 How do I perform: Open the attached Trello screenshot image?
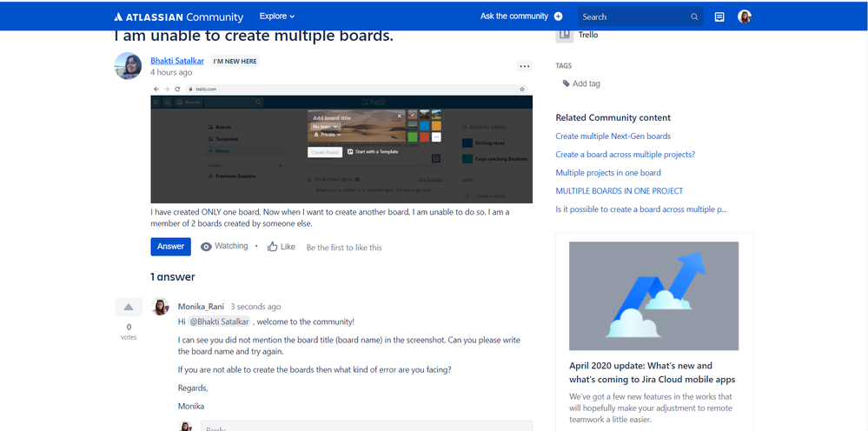click(341, 144)
